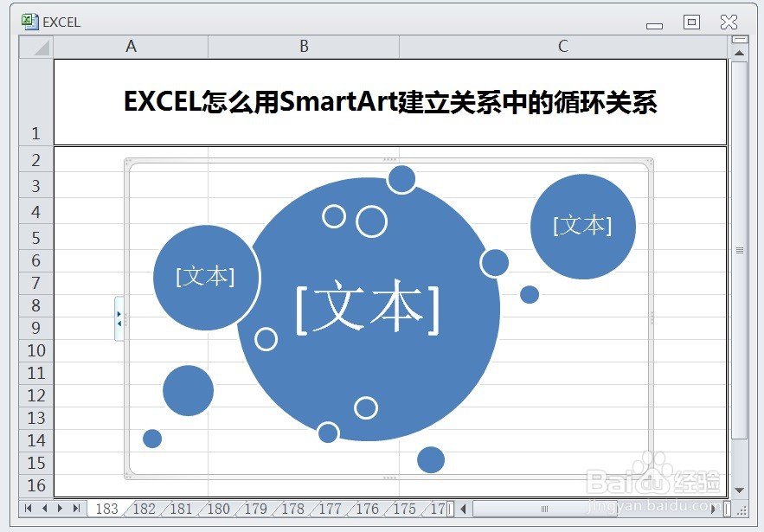Minimize the Excel workbook window
This screenshot has height=532, width=764.
pos(654,24)
